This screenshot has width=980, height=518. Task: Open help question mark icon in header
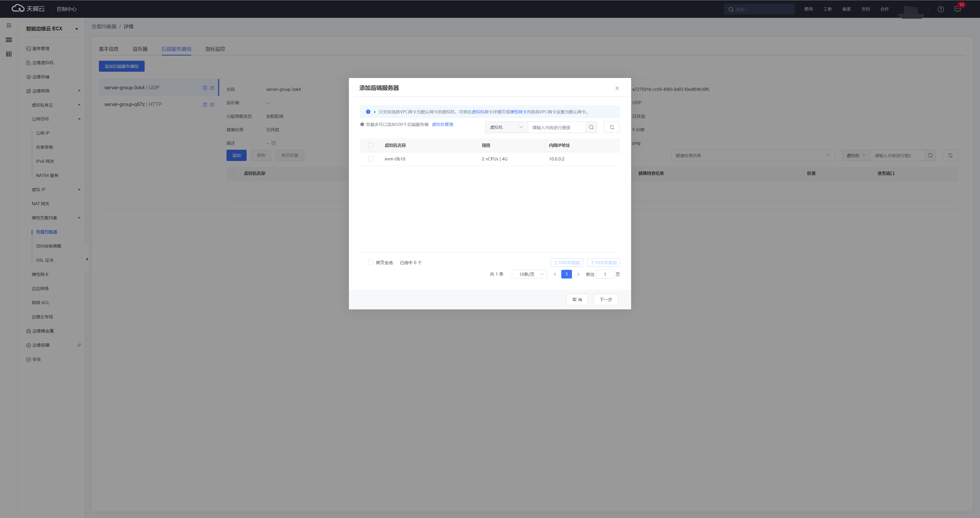click(x=941, y=9)
